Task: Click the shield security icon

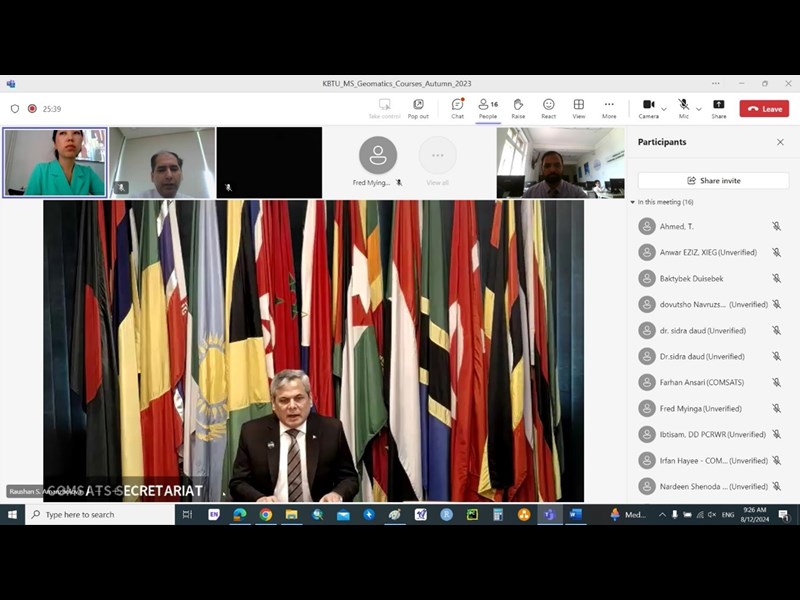Action: [15, 108]
